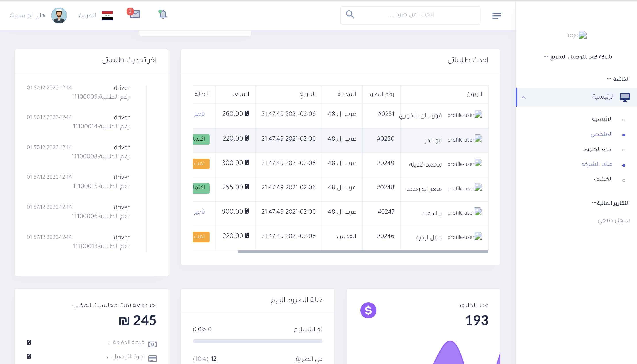
Task: Click the purple dollar sign icon
Action: [x=368, y=310]
